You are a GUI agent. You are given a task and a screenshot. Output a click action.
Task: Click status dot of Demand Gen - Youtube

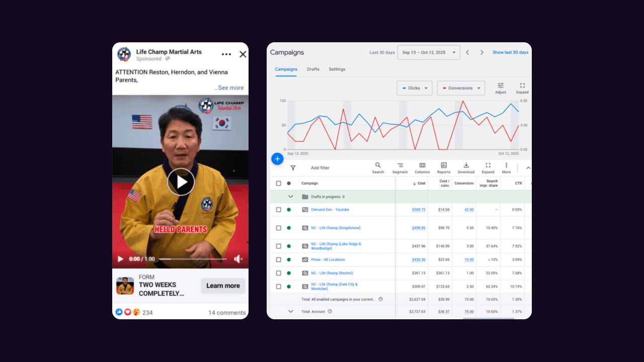tap(289, 210)
